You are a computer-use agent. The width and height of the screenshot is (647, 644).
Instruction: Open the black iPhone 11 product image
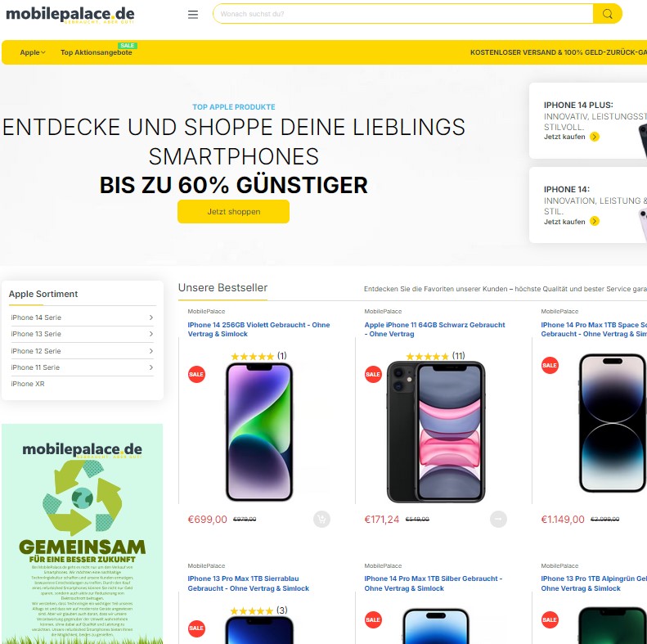coord(436,432)
